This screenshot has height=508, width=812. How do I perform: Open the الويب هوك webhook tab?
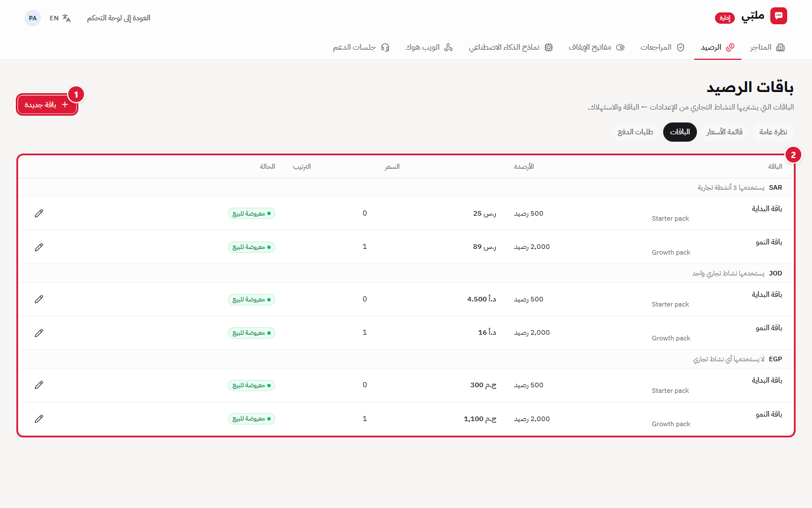tap(429, 47)
